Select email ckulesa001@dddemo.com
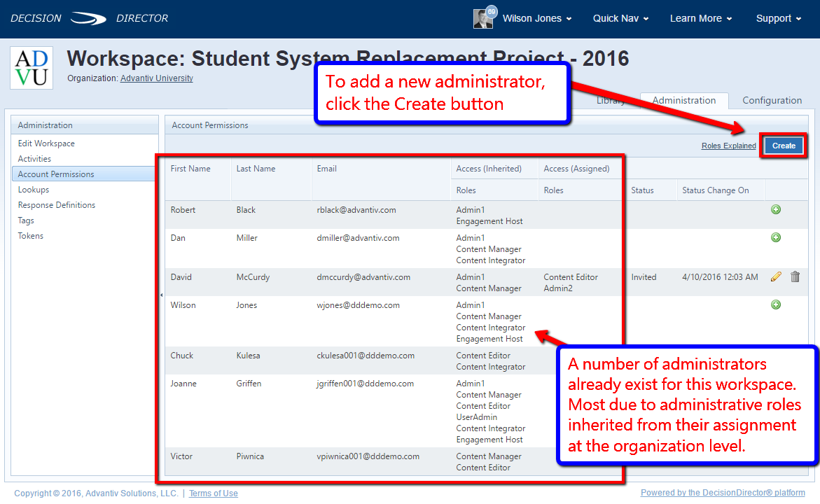The image size is (820, 504). pyautogui.click(x=366, y=356)
